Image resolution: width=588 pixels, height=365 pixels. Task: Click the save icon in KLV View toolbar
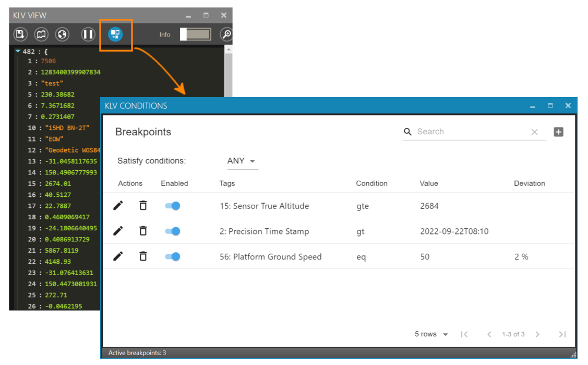[20, 34]
